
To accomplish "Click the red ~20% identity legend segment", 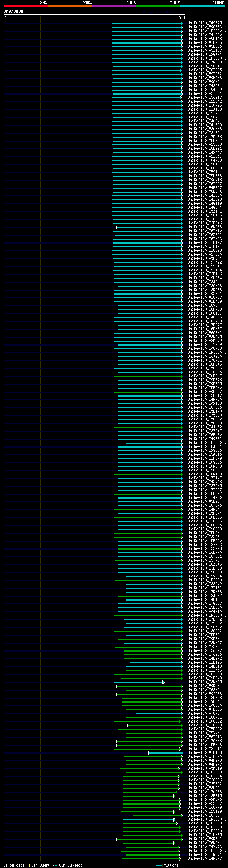I will point(25,6).
